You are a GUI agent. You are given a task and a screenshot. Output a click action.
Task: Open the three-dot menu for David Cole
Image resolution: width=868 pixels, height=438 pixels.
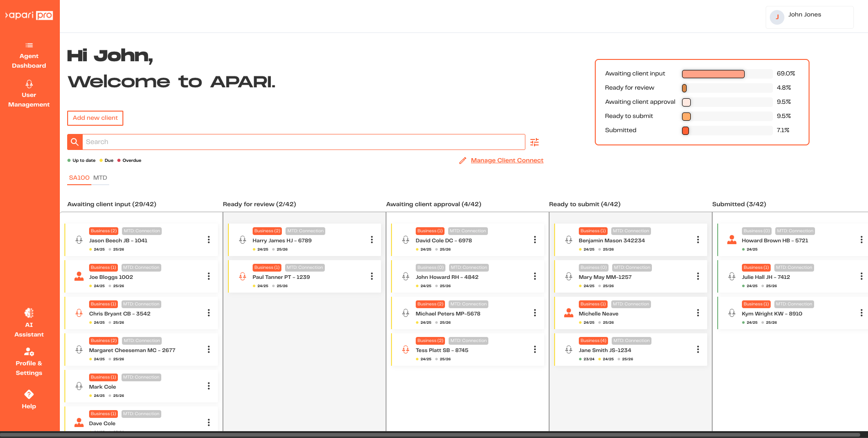[535, 240]
